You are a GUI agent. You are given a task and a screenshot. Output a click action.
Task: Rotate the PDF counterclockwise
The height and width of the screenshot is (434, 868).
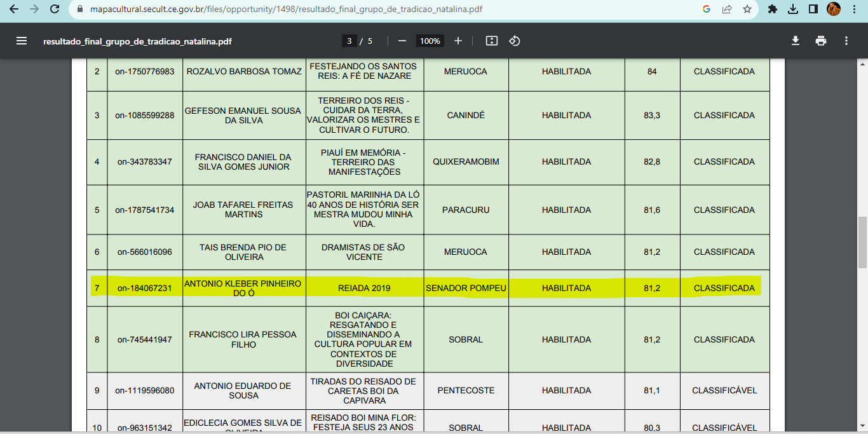pos(515,41)
